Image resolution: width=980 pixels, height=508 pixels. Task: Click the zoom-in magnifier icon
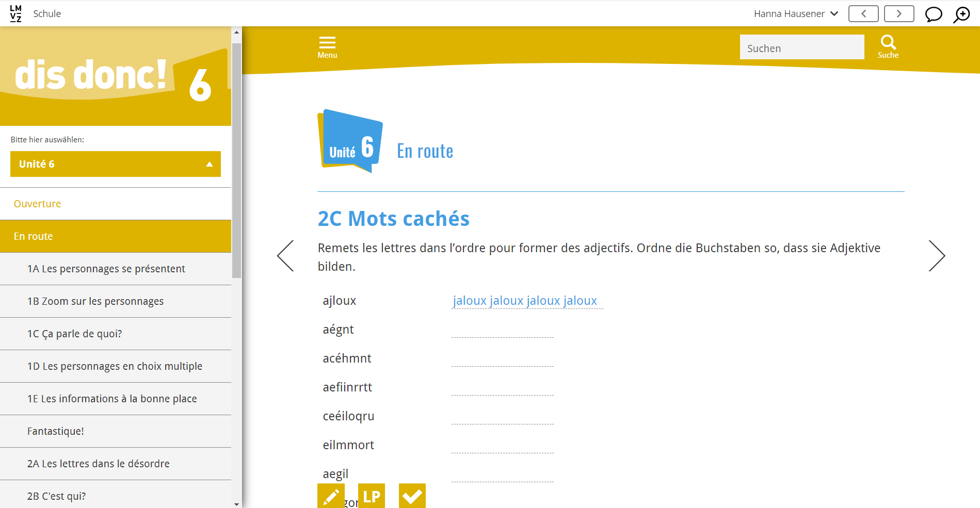coord(962,14)
